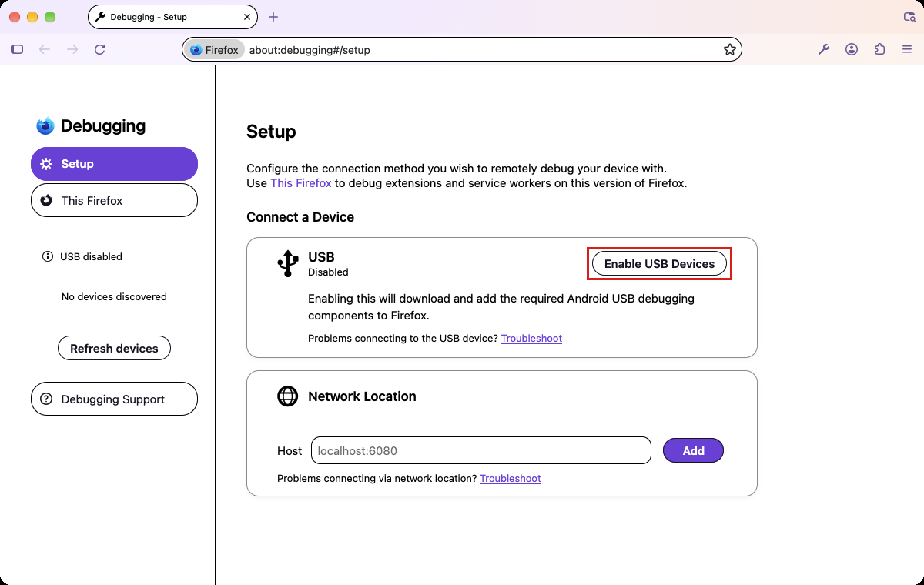The height and width of the screenshot is (585, 924).
Task: Click the This Firefox logo icon in sidebar
Action: point(46,200)
